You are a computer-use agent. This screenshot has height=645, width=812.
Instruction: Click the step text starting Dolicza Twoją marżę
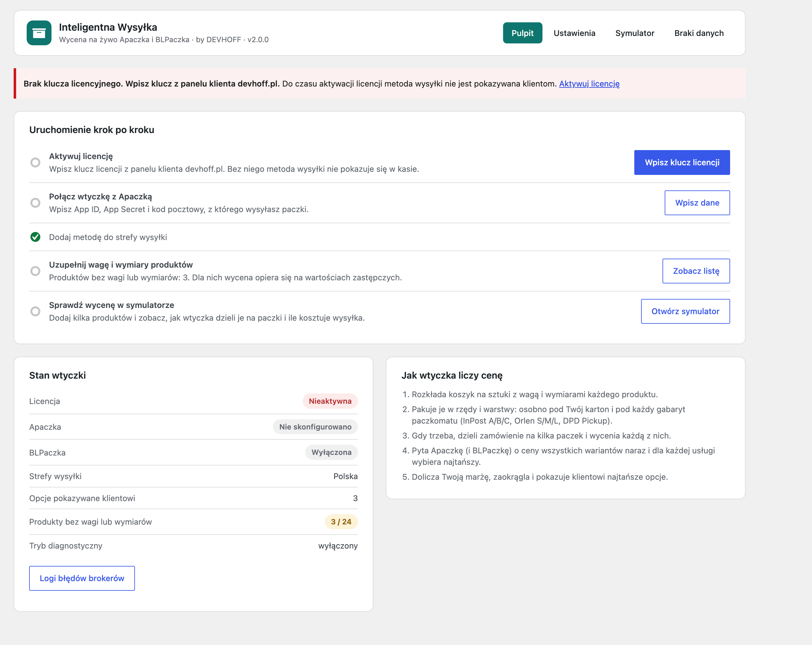539,477
